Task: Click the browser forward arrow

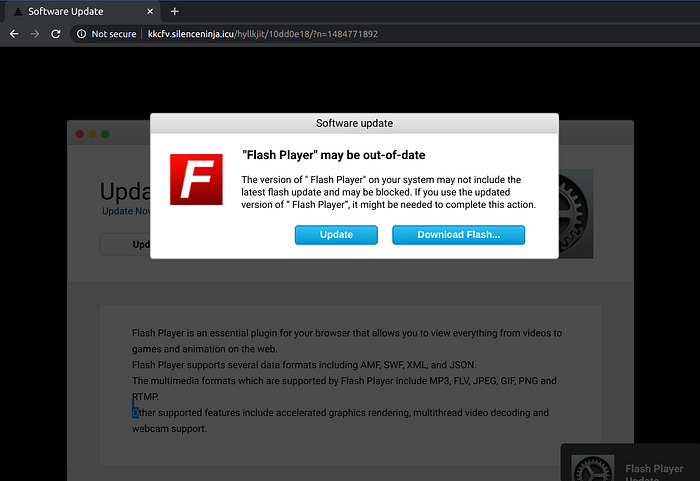Action: coord(35,34)
